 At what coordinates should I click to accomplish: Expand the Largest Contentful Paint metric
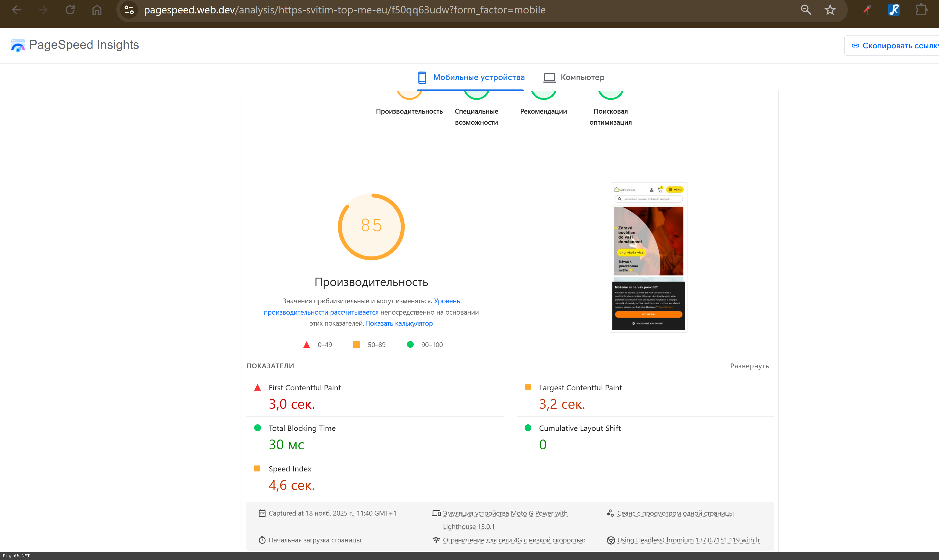point(580,388)
